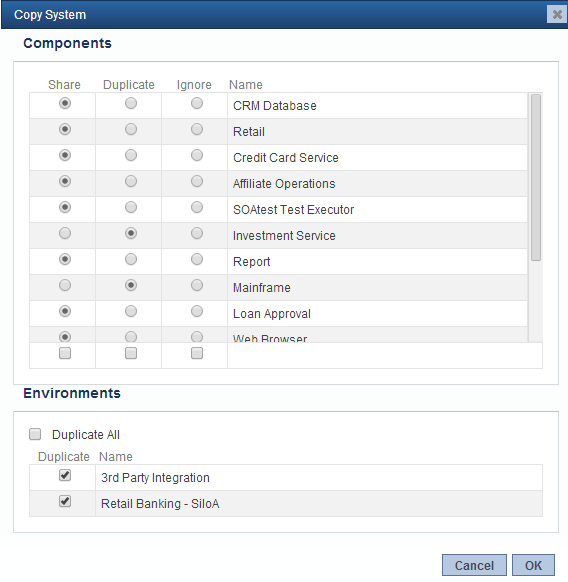This screenshot has width=568, height=582.
Task: Enable the Duplicate All environments checkbox
Action: [x=35, y=434]
